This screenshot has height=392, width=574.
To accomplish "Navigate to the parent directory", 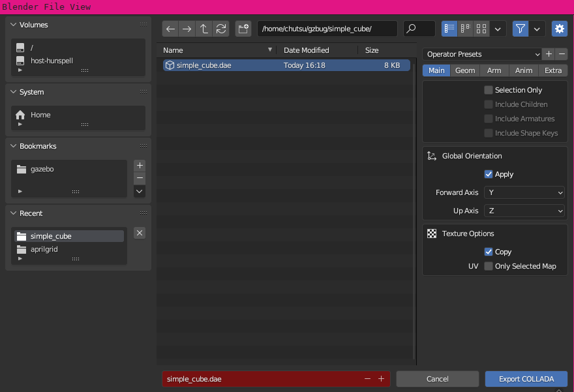I will tap(204, 29).
